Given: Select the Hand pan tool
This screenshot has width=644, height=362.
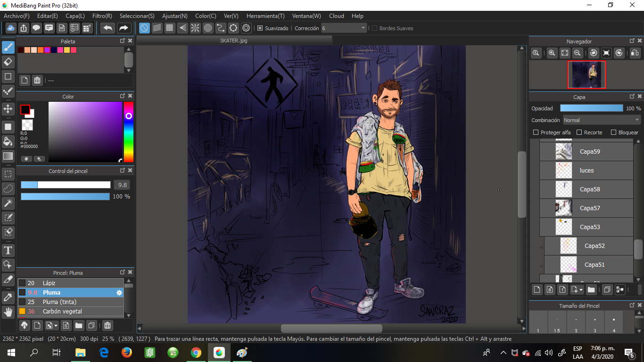Looking at the screenshot, I should click(x=8, y=312).
